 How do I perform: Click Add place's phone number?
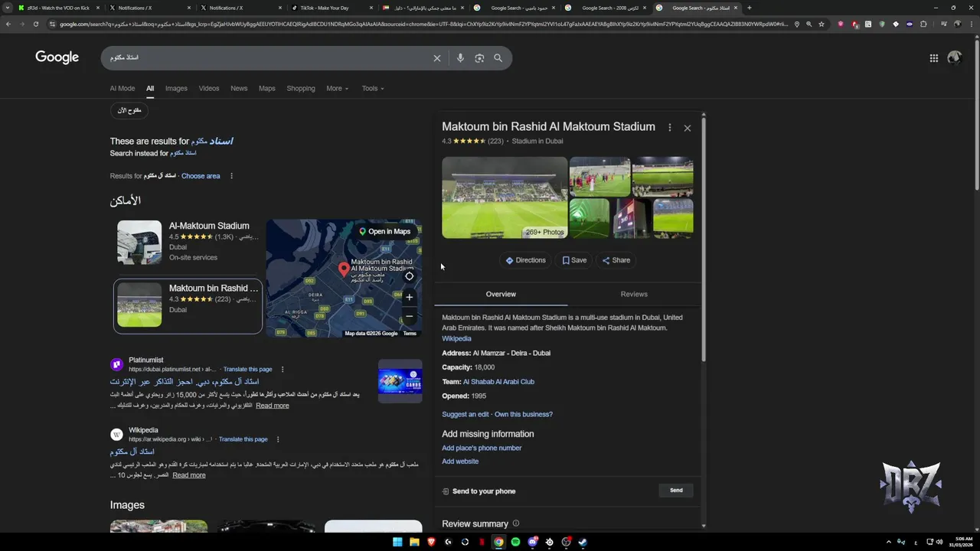[x=482, y=448]
